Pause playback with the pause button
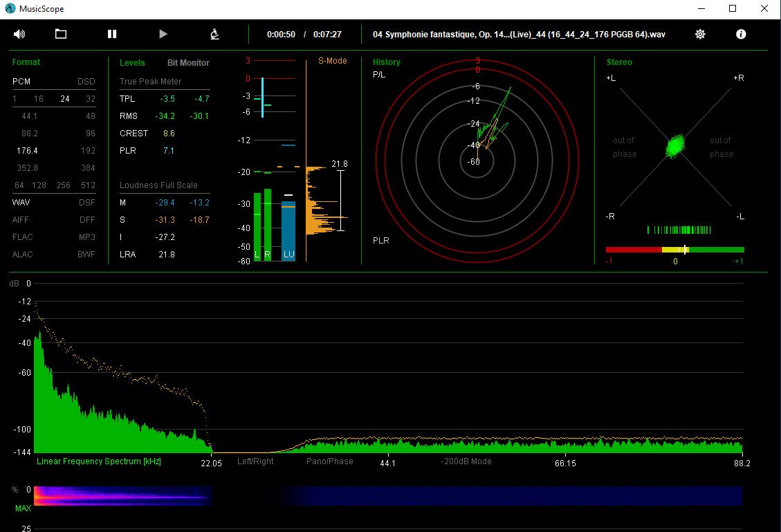Viewport: 781px width, 532px height. 112,34
